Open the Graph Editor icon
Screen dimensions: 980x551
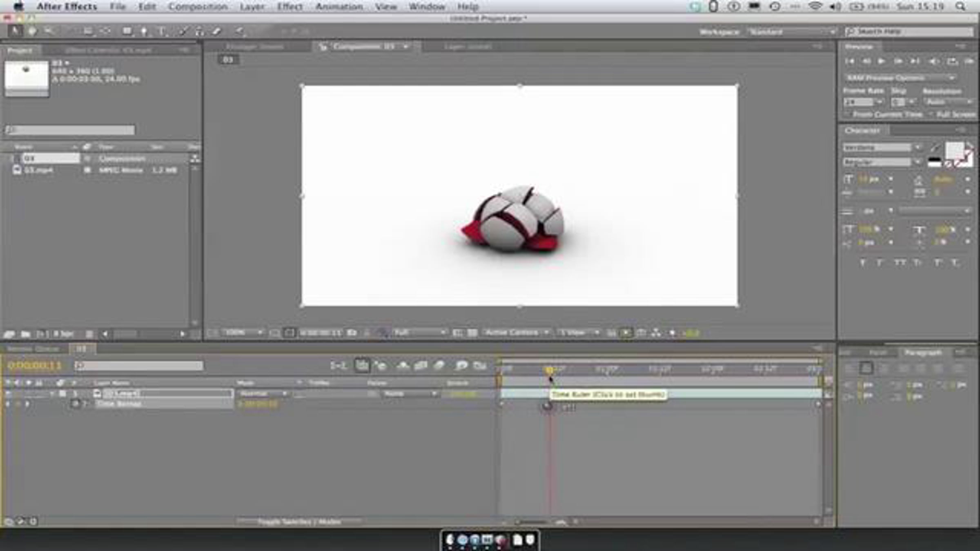coord(480,365)
